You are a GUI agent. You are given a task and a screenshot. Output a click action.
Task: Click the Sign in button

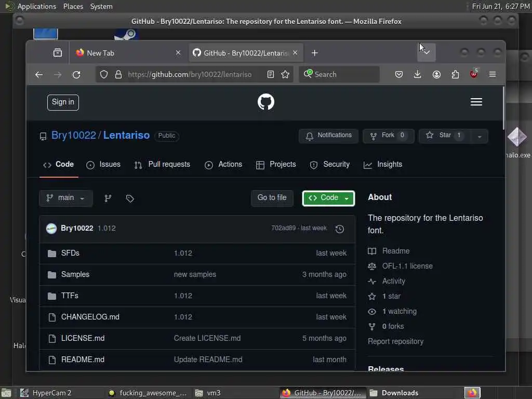[63, 102]
